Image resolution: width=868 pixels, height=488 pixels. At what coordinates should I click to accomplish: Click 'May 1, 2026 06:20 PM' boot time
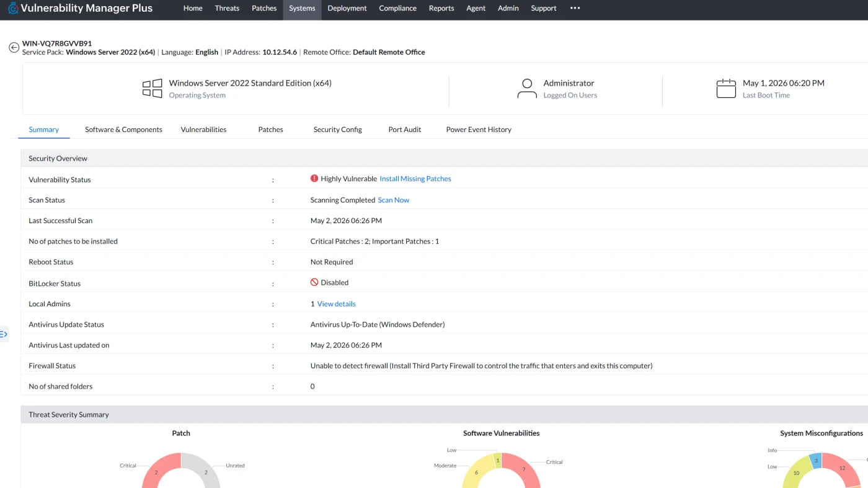pyautogui.click(x=784, y=83)
